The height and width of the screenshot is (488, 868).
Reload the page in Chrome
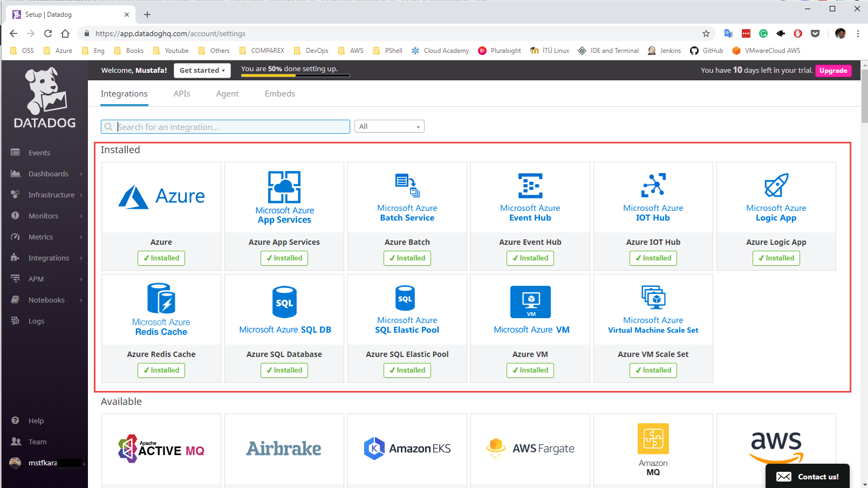pos(48,33)
